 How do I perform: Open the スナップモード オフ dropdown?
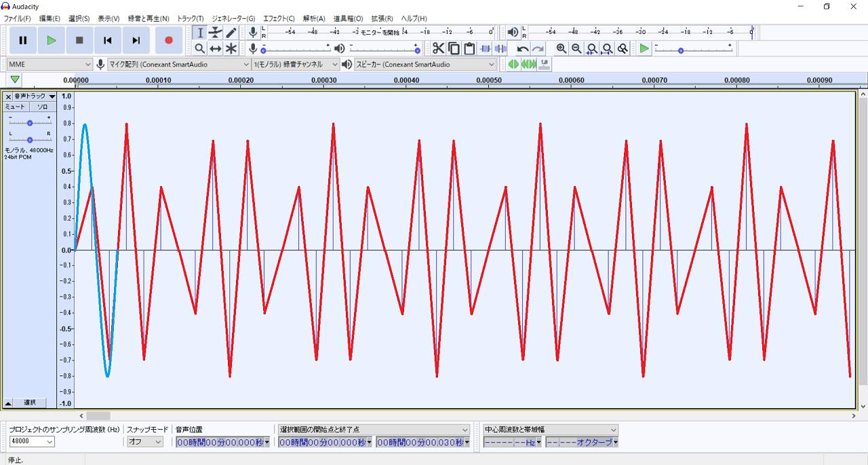coord(145,441)
